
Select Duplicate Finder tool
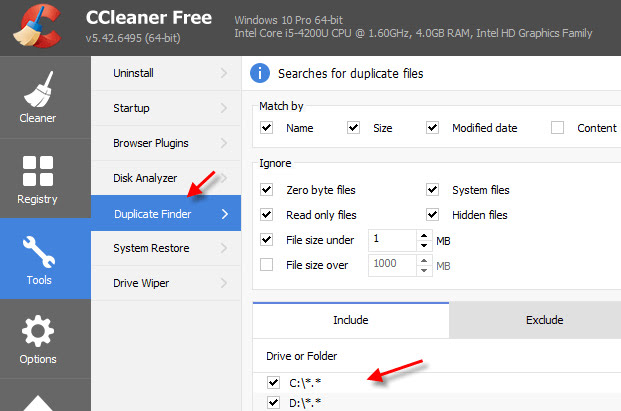click(x=166, y=213)
